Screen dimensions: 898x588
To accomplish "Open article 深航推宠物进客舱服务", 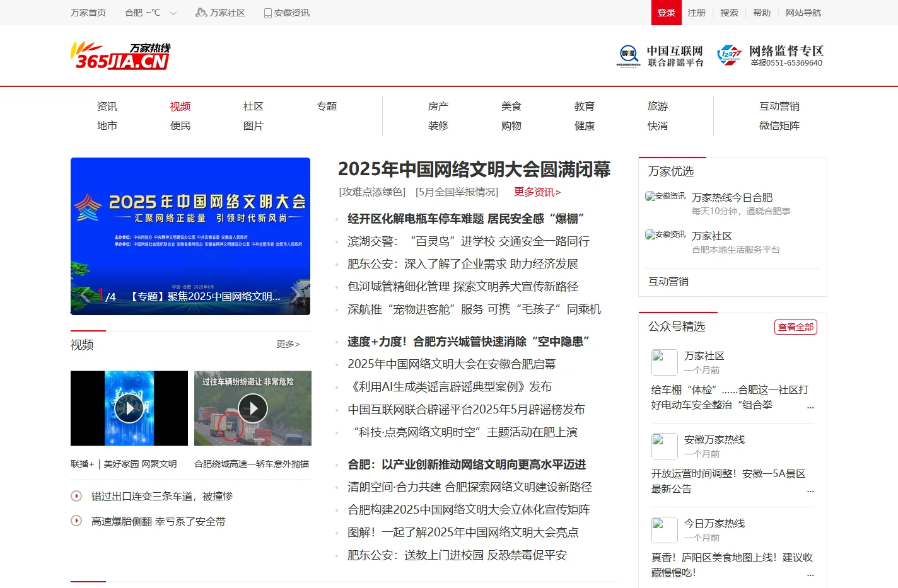I will click(x=474, y=309).
